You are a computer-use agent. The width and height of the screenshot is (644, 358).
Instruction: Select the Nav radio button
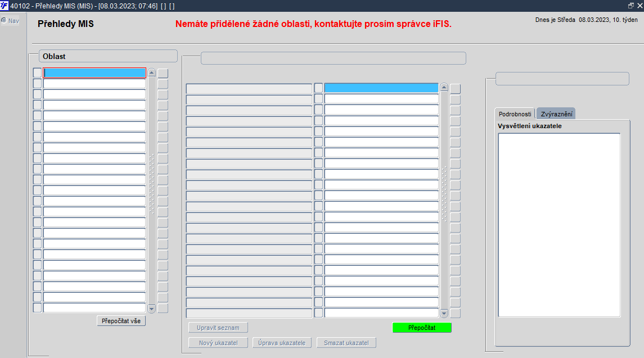[x=4, y=20]
